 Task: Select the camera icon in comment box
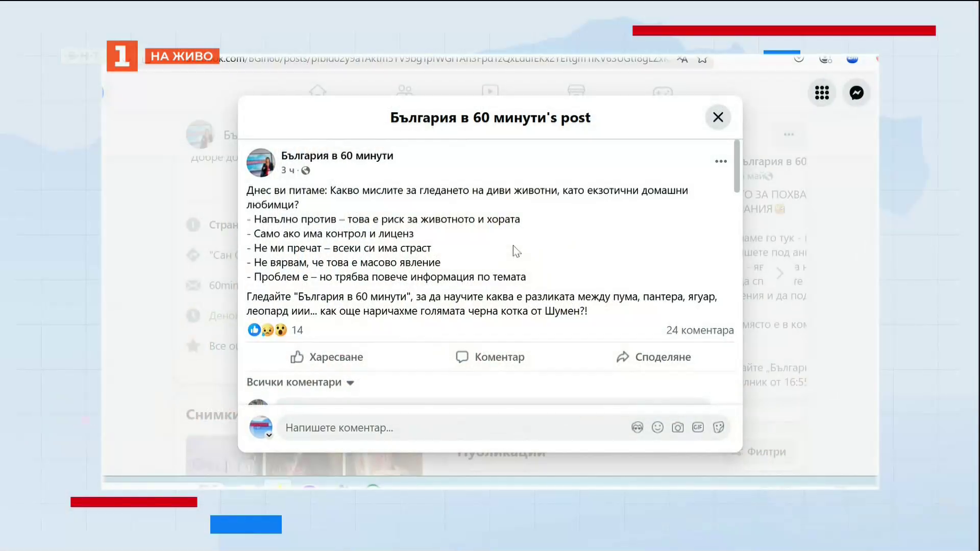click(678, 428)
